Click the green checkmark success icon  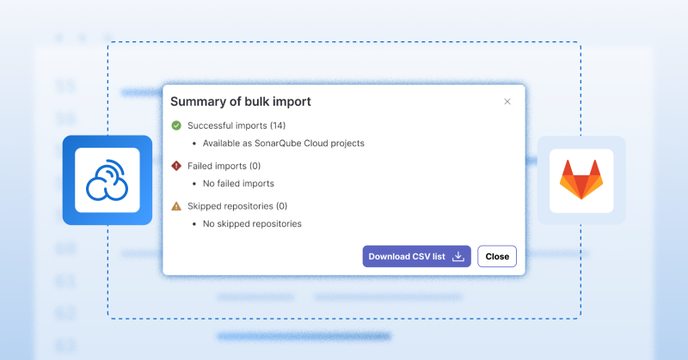(176, 126)
